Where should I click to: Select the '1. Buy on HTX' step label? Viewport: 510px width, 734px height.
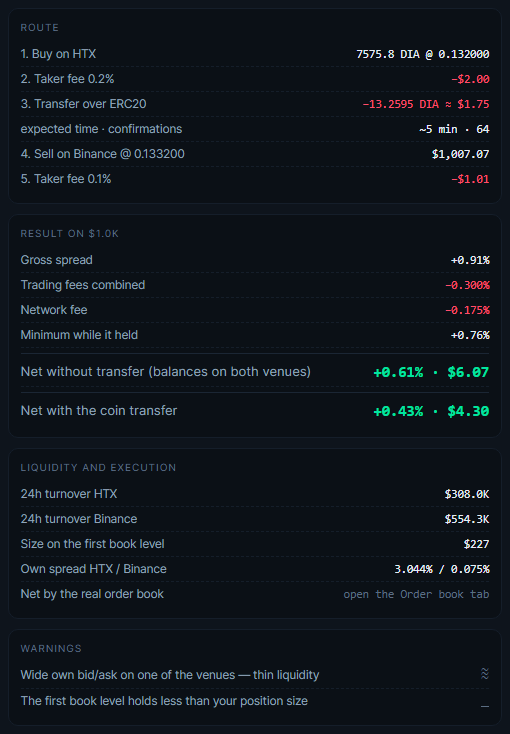(58, 54)
